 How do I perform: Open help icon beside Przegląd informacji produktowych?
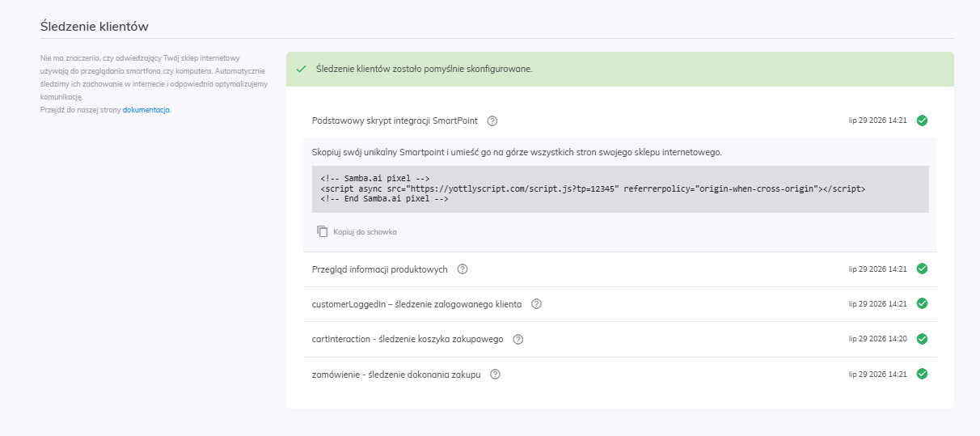point(463,269)
